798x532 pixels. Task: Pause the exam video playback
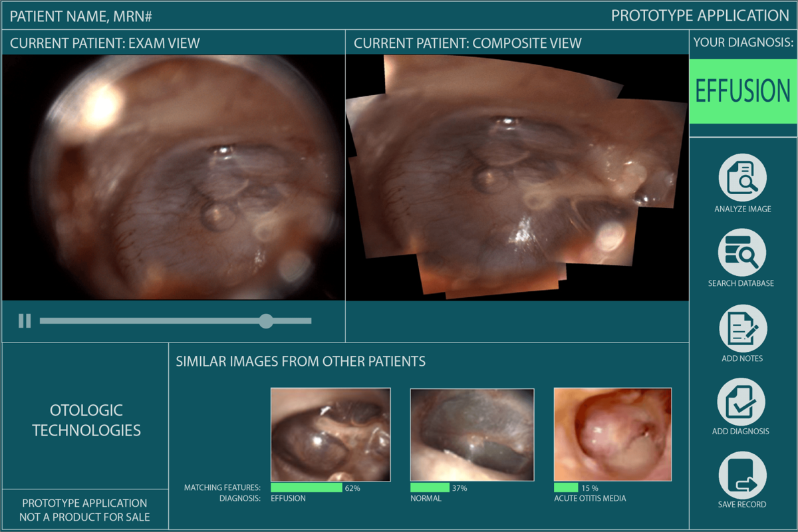coord(25,321)
